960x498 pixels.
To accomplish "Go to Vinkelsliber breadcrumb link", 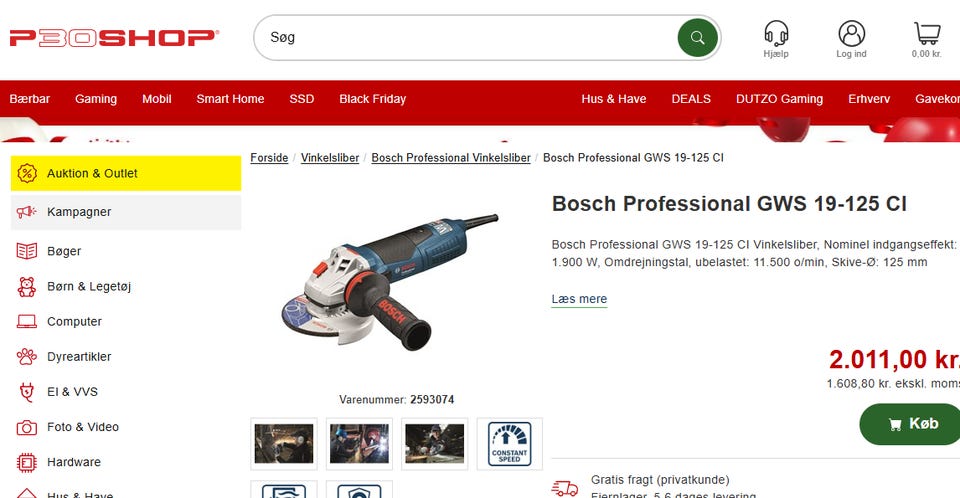I will [x=329, y=158].
